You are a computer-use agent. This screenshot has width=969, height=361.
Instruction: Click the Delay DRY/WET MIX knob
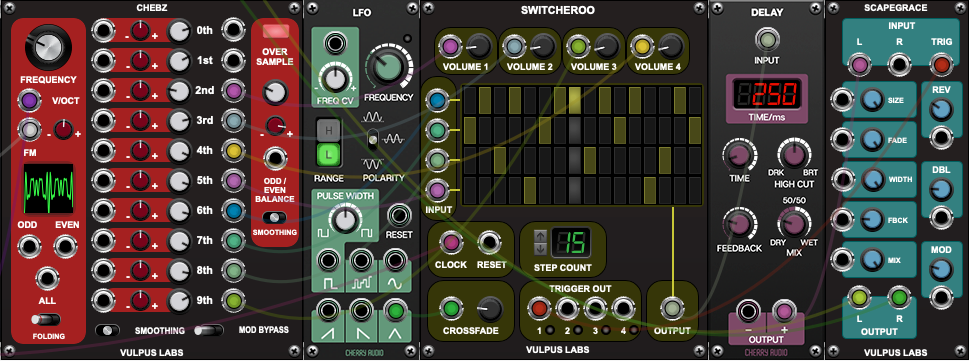(x=793, y=223)
